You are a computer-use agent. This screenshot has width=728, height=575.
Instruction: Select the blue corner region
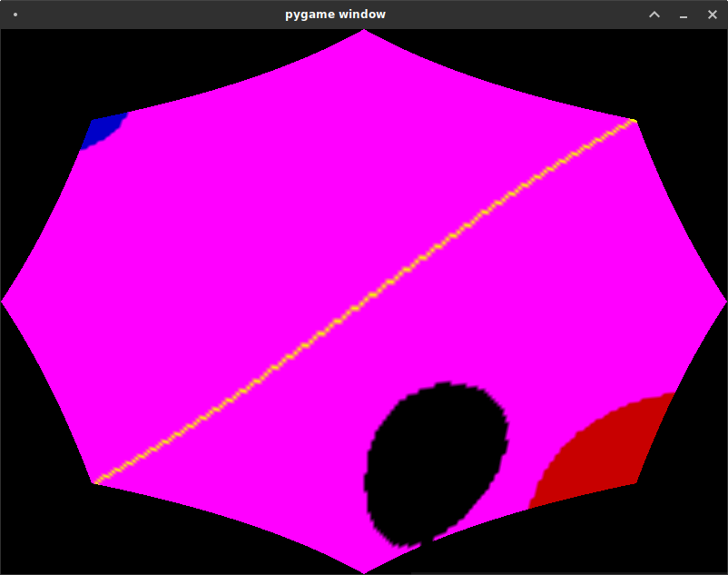coord(102,130)
